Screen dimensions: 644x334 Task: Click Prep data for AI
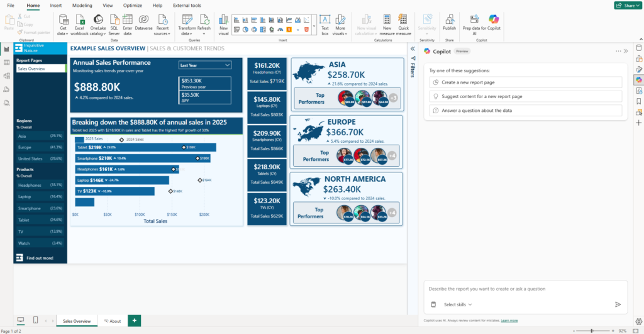tap(474, 25)
